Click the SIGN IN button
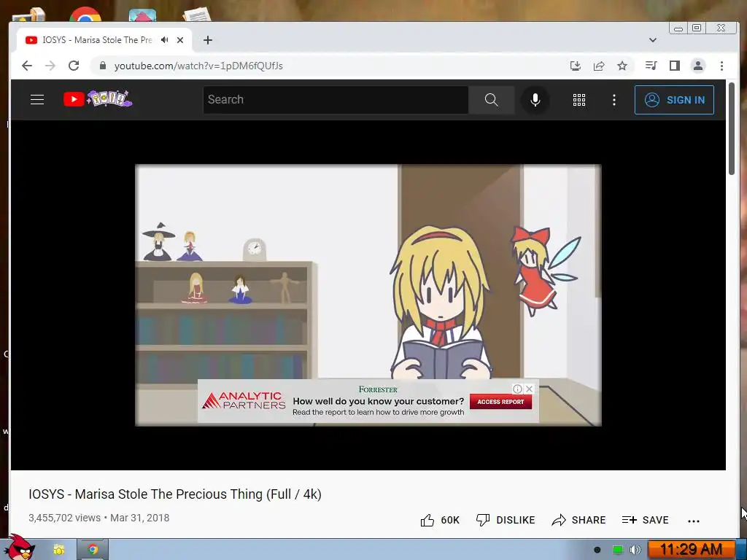 point(674,100)
